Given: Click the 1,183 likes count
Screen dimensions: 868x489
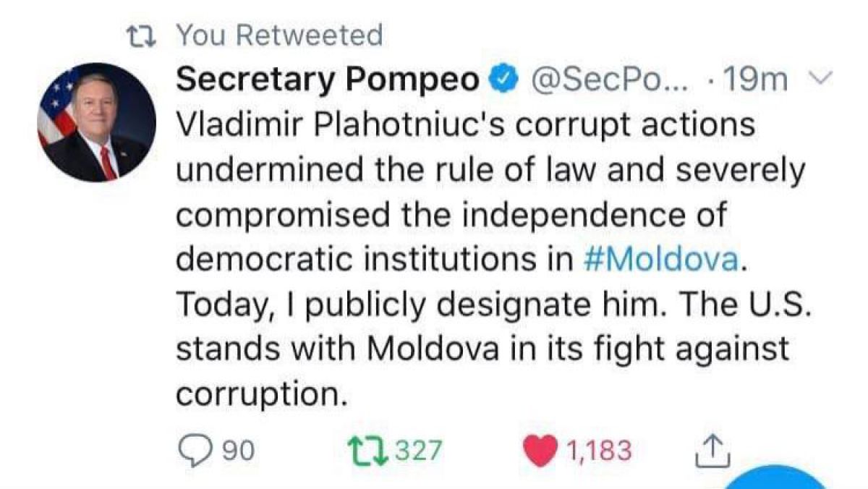Looking at the screenshot, I should [599, 451].
